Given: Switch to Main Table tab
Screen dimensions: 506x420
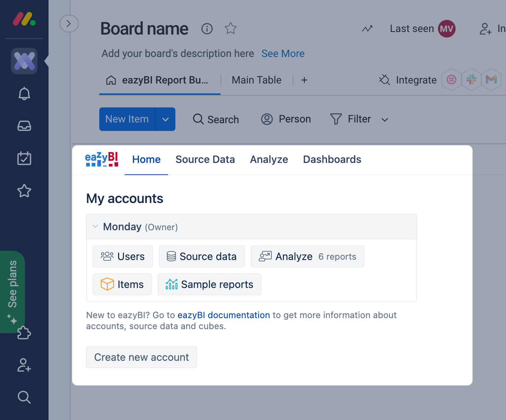Looking at the screenshot, I should pyautogui.click(x=256, y=80).
